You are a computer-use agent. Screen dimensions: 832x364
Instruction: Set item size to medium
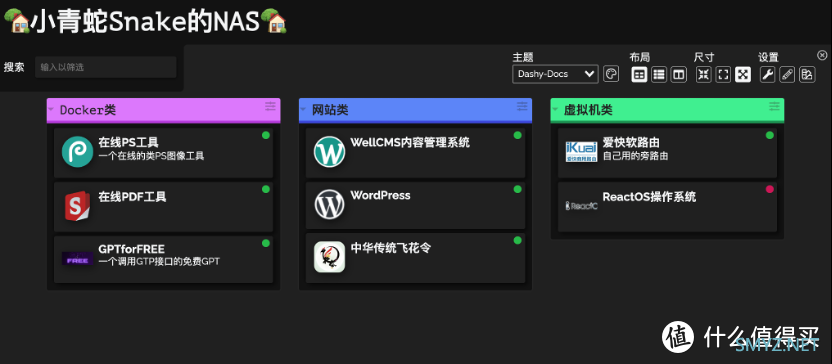pos(723,75)
